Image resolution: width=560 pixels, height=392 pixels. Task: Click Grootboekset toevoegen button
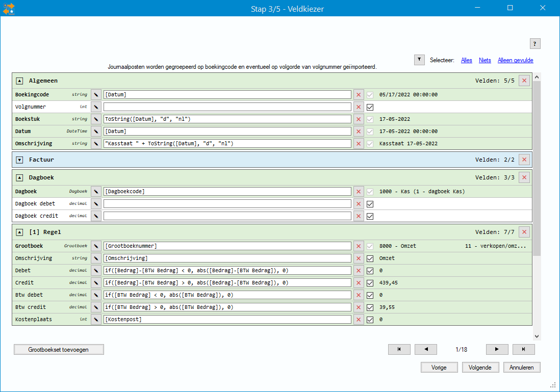[x=59, y=350]
